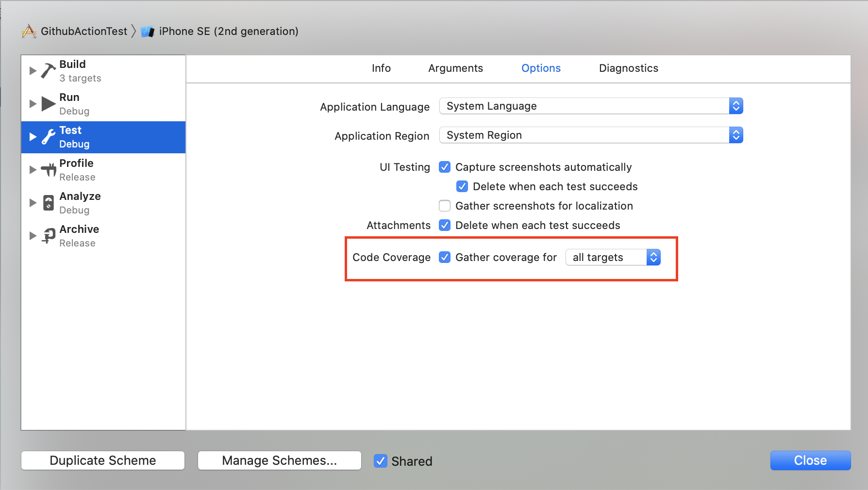
Task: Click the Build hammer icon
Action: click(x=49, y=71)
